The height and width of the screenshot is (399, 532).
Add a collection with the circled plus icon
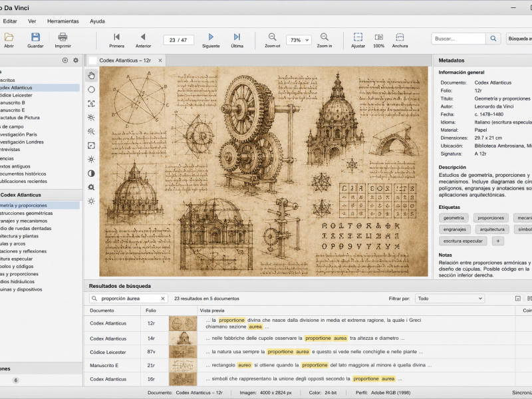(65, 61)
